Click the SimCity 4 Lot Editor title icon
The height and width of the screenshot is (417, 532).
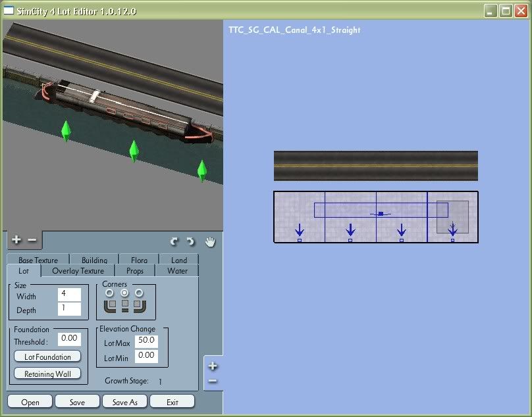[x=9, y=11]
